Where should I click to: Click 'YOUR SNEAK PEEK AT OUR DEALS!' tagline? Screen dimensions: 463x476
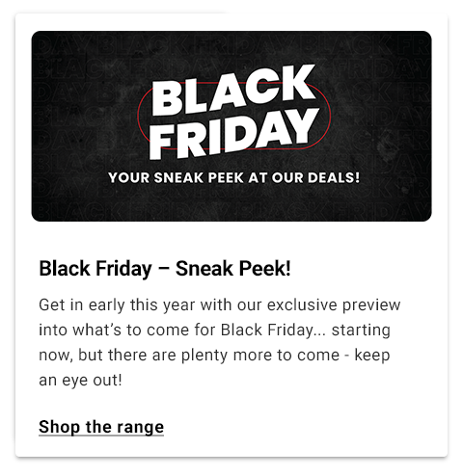click(233, 177)
